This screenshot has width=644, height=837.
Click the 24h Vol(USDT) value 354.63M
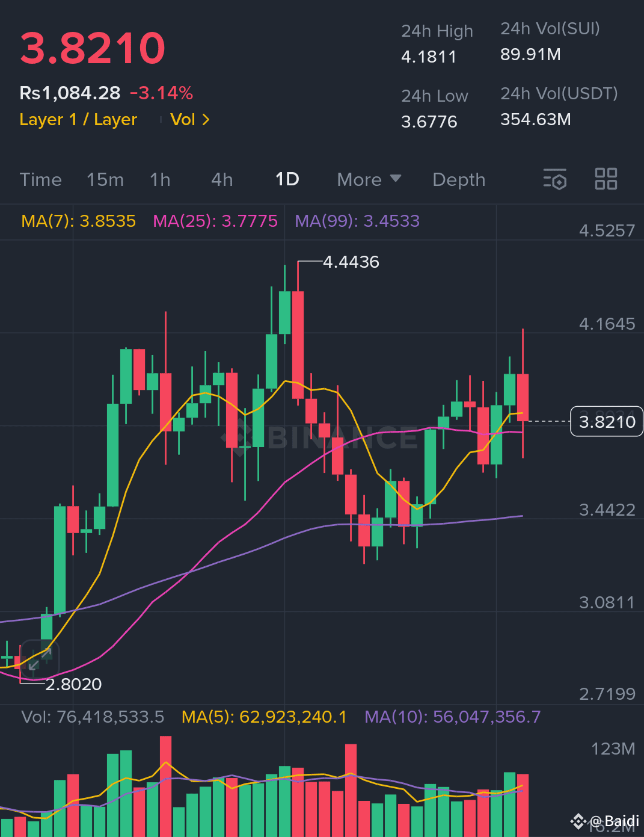tap(536, 120)
